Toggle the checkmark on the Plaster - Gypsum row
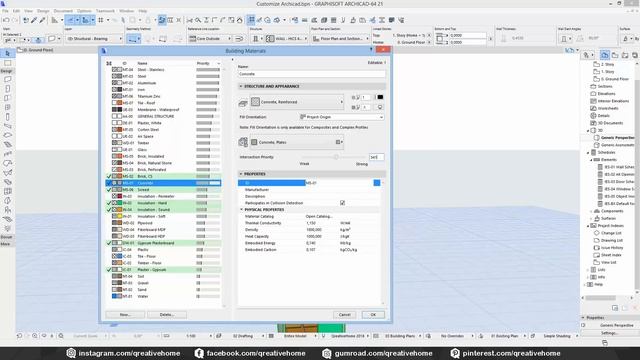This screenshot has height=360, width=640. [109, 270]
